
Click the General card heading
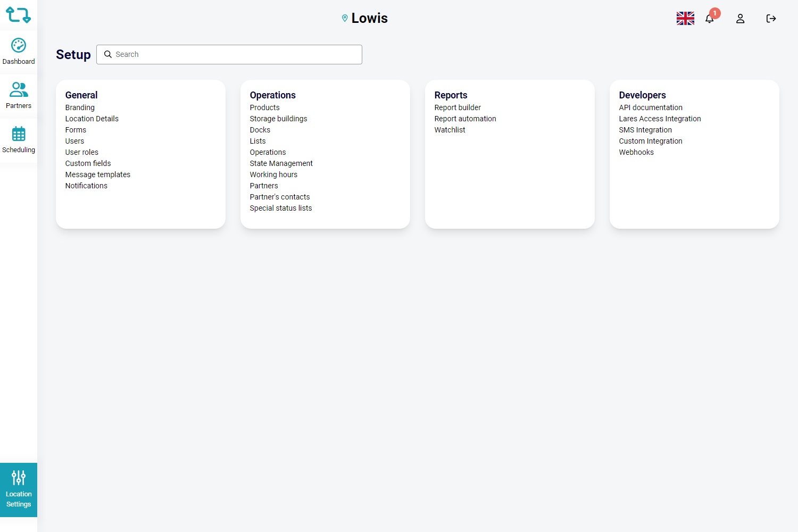[x=81, y=95]
